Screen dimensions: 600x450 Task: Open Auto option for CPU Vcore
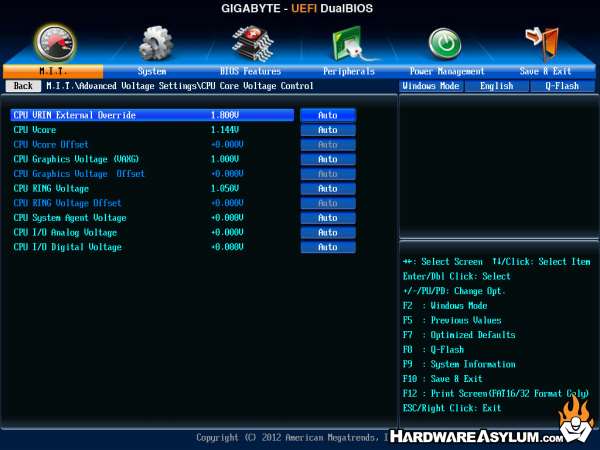click(328, 130)
